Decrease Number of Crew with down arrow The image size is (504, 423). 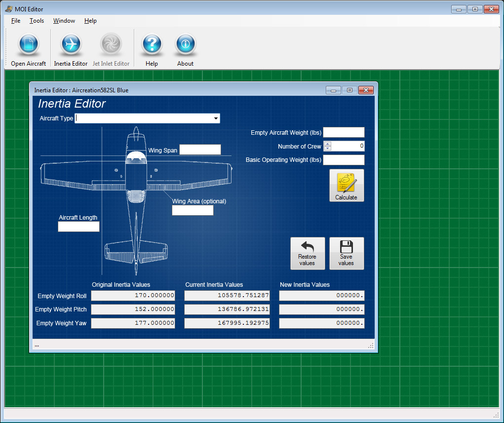click(x=328, y=149)
